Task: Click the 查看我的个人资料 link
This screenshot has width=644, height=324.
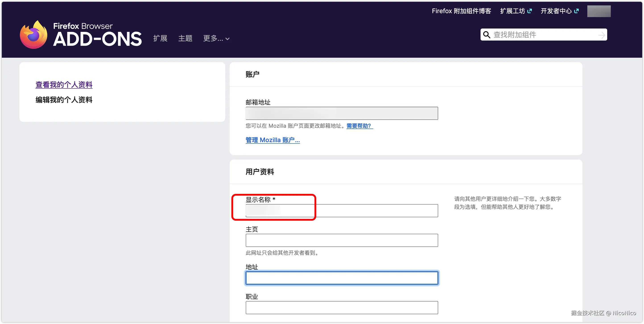Action: pyautogui.click(x=64, y=85)
